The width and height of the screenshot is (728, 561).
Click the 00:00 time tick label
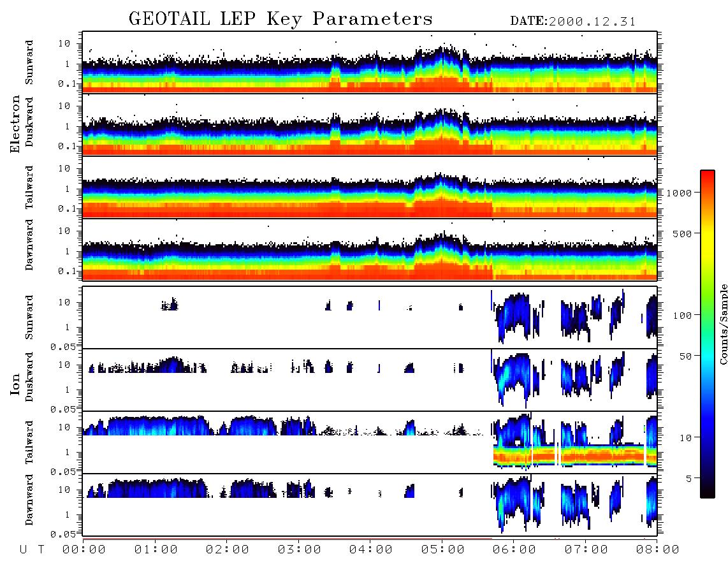point(84,550)
